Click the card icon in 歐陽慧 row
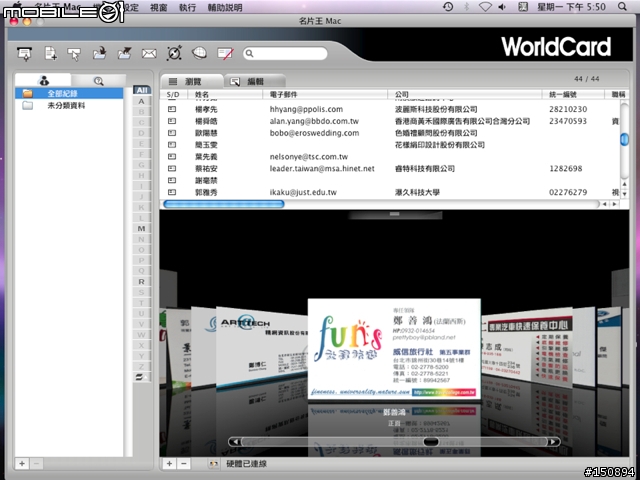 click(x=172, y=133)
